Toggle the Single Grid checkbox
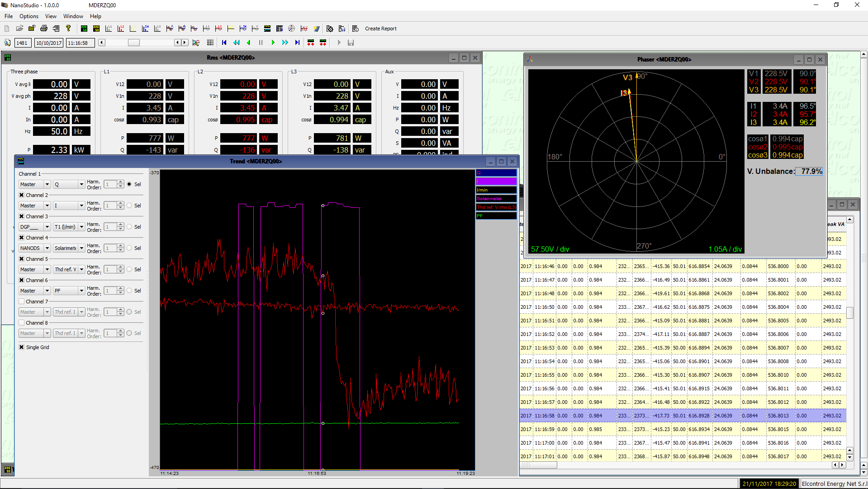The width and height of the screenshot is (868, 489). pyautogui.click(x=21, y=347)
